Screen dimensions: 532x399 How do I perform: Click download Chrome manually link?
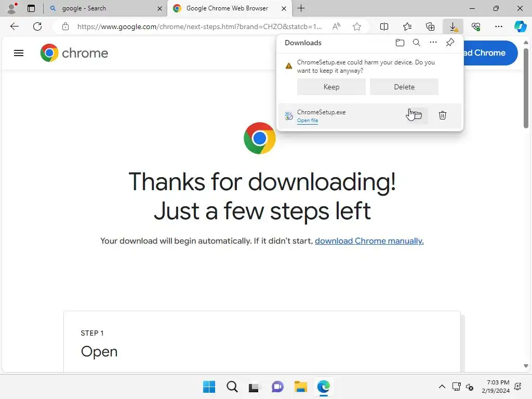tap(369, 241)
